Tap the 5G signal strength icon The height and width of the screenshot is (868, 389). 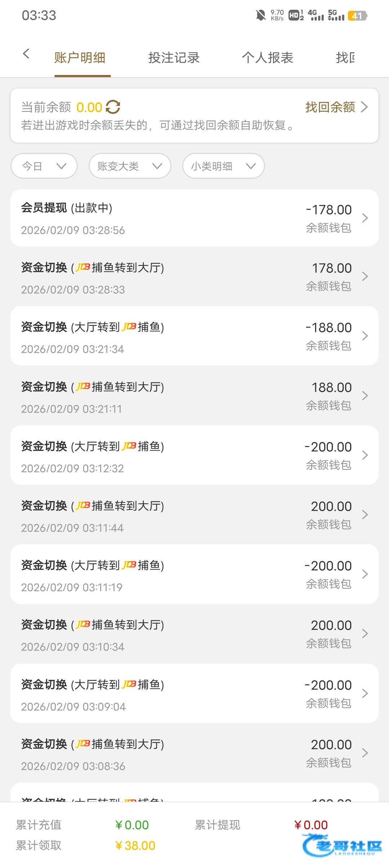click(x=336, y=15)
